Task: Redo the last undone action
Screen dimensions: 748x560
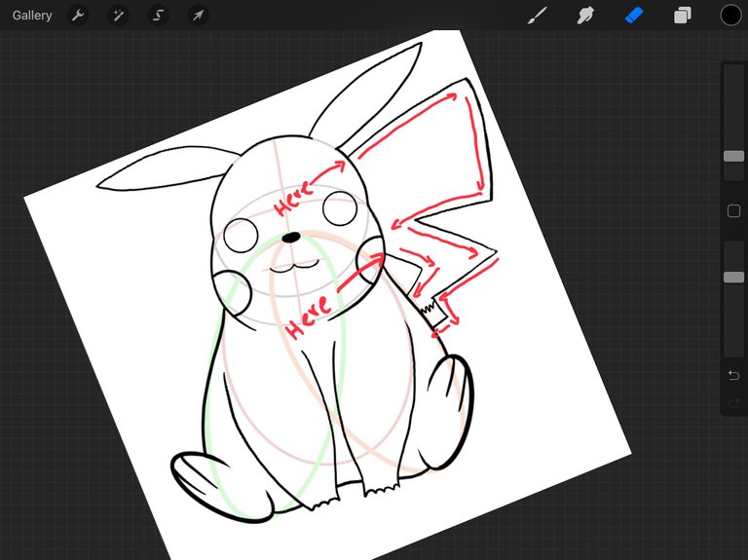Action: 733,404
